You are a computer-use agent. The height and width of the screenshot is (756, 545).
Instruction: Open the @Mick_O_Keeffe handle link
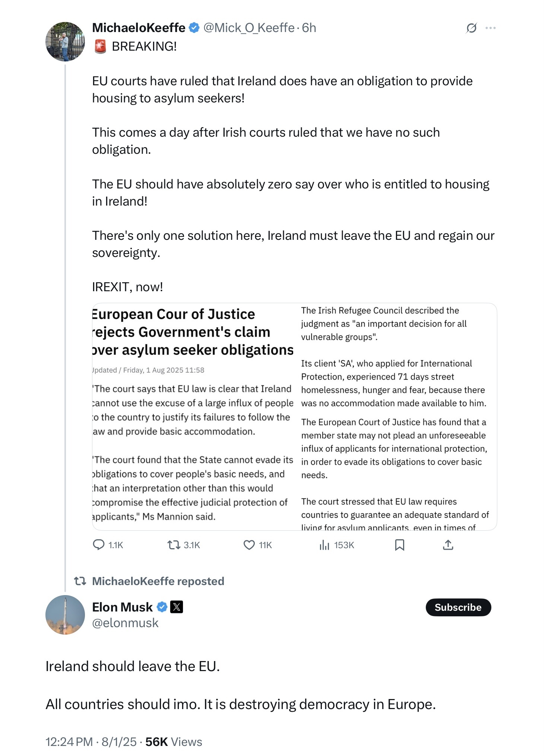click(x=249, y=28)
